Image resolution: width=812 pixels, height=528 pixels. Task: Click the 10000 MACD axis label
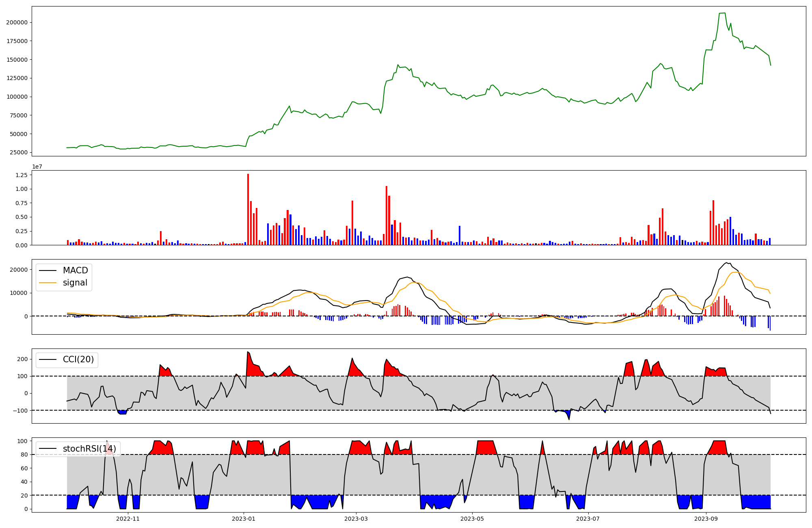click(x=19, y=293)
